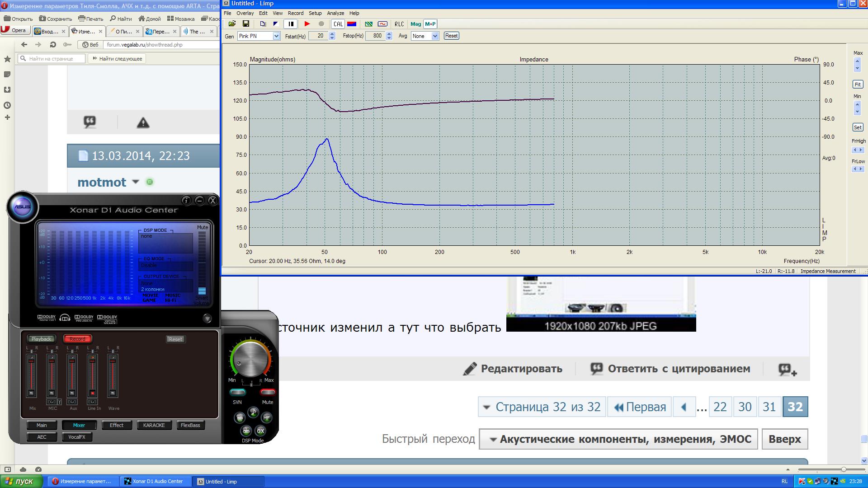Viewport: 868px width, 488px height.
Task: Click the FrHigh arrow control
Action: (x=858, y=150)
